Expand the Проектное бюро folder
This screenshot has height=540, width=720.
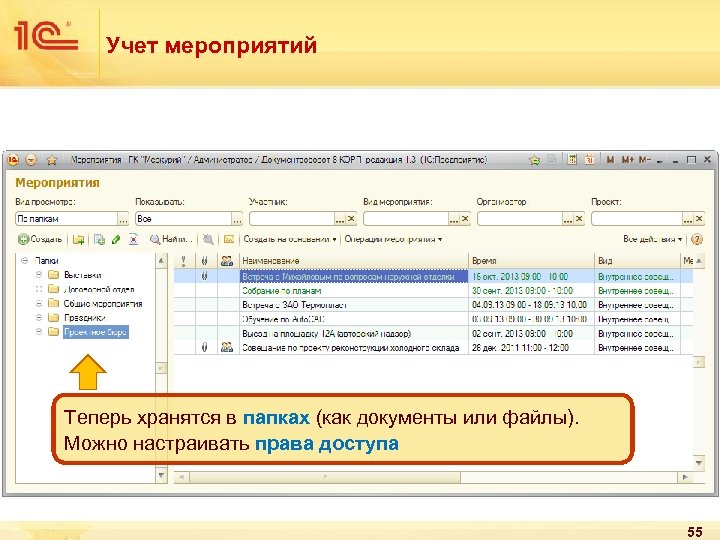click(x=39, y=332)
